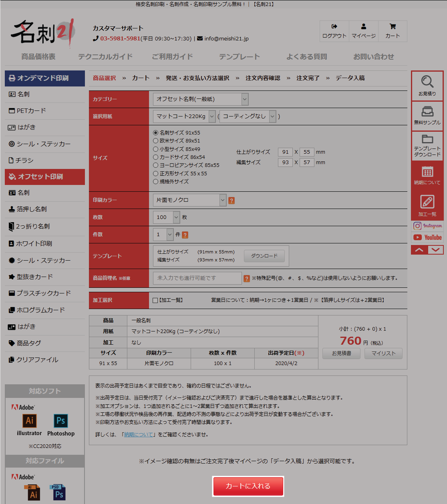
Task: Open マイページ user icon
Action: [x=364, y=26]
